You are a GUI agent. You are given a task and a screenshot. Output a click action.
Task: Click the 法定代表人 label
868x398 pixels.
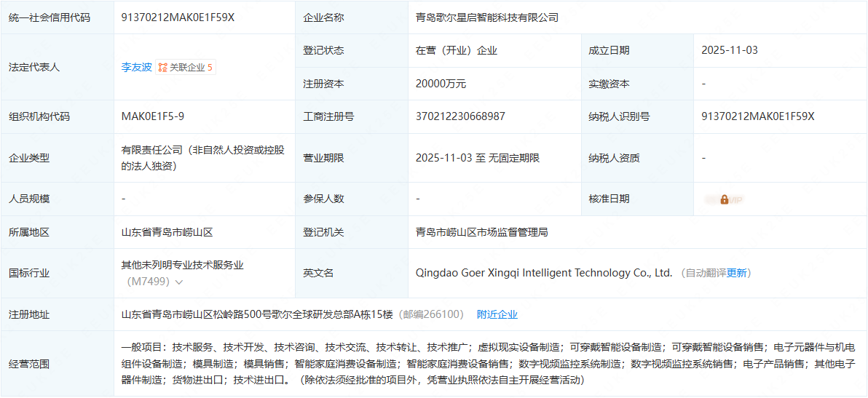(34, 68)
